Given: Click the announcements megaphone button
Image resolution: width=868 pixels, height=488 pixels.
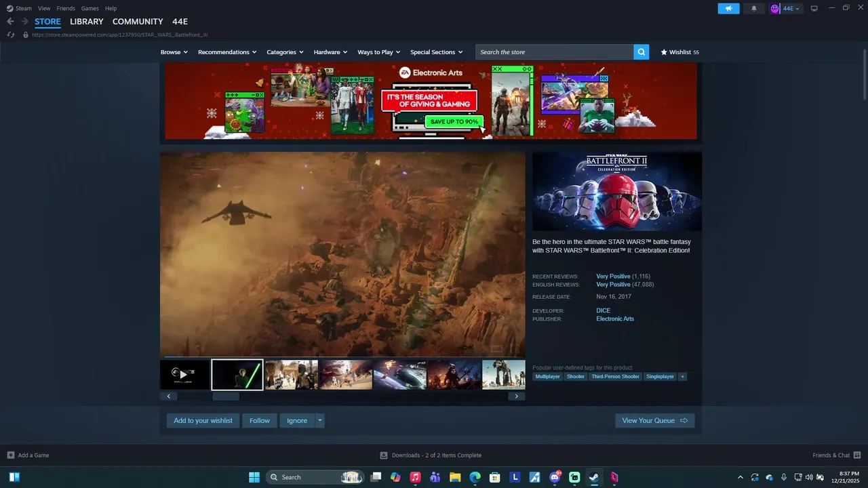Looking at the screenshot, I should tap(728, 8).
